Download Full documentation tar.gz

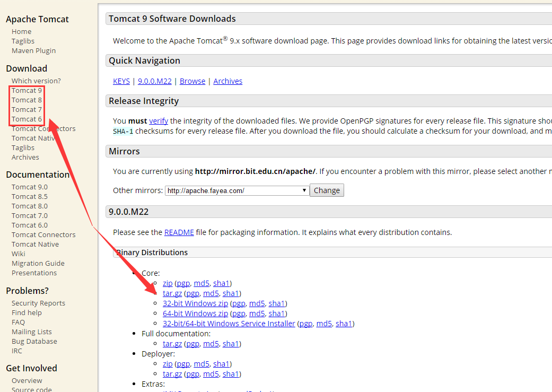point(172,344)
